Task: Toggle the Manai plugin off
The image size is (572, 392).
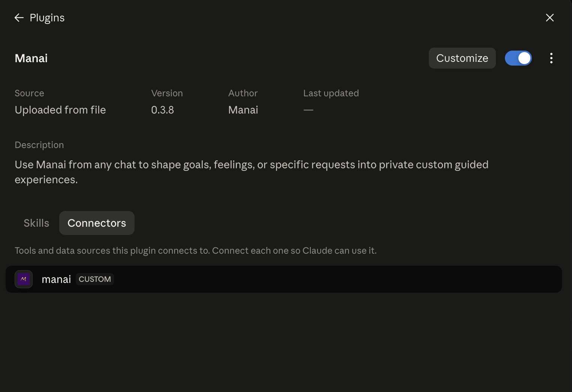Action: pyautogui.click(x=518, y=58)
